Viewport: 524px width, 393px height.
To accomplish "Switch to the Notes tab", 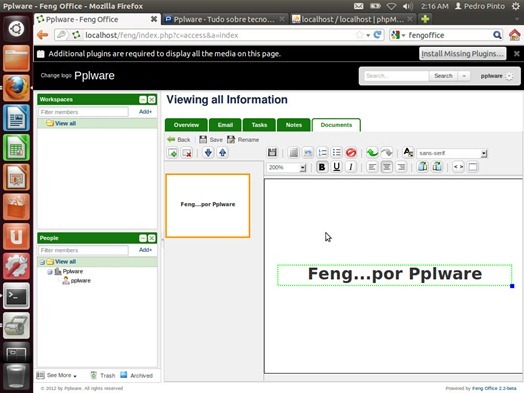I will (x=294, y=125).
